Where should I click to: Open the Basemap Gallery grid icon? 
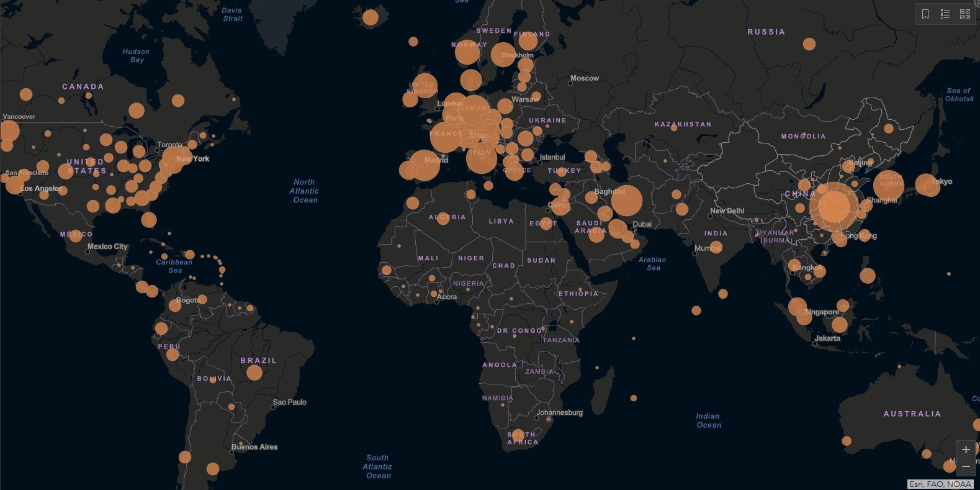pos(965,14)
